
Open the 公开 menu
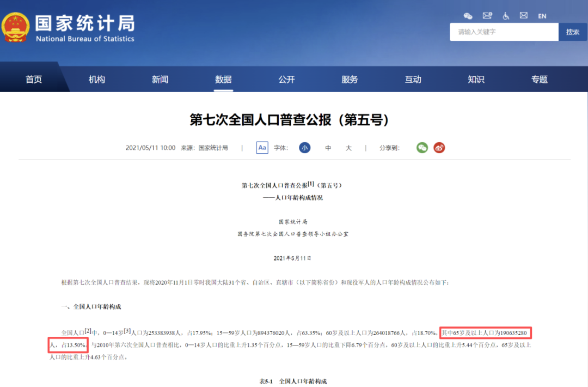pyautogui.click(x=286, y=80)
